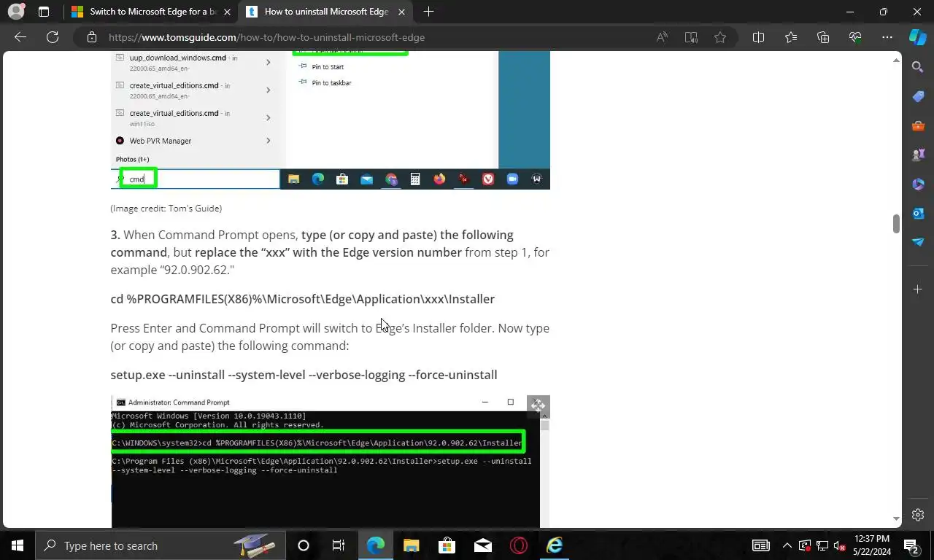
Task: Click 'replace the "xxx" with the Edge' text
Action: [328, 252]
